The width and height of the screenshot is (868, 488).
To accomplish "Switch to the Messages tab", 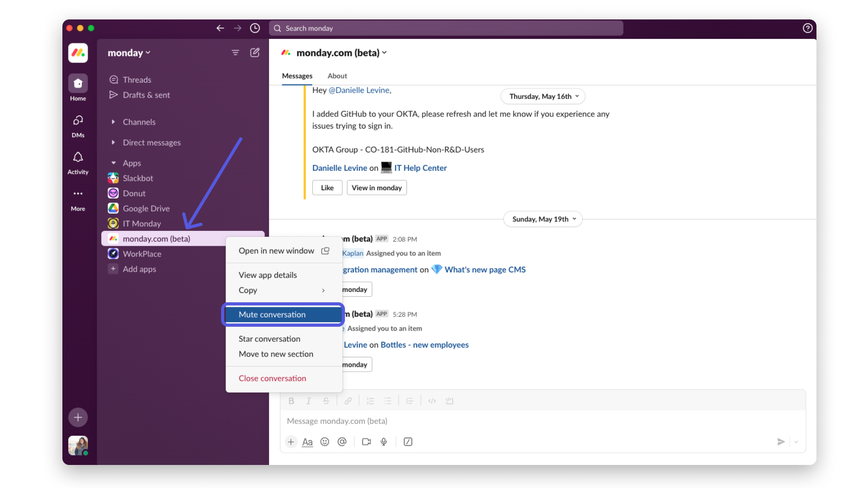I will pyautogui.click(x=297, y=76).
